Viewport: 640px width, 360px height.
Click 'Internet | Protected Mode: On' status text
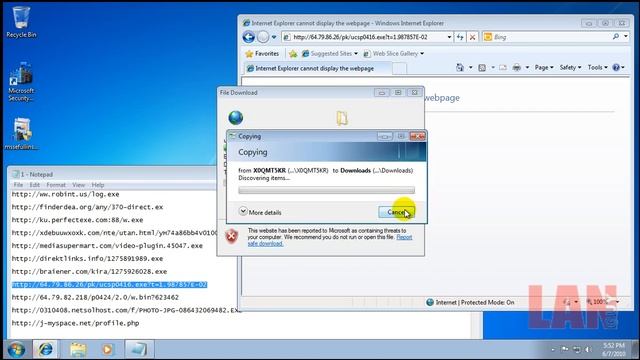click(475, 302)
